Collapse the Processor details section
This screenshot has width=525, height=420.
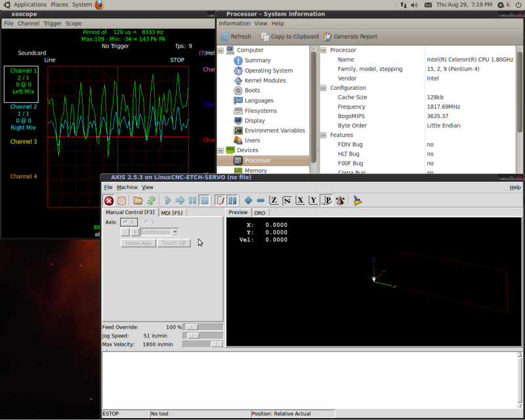point(324,51)
